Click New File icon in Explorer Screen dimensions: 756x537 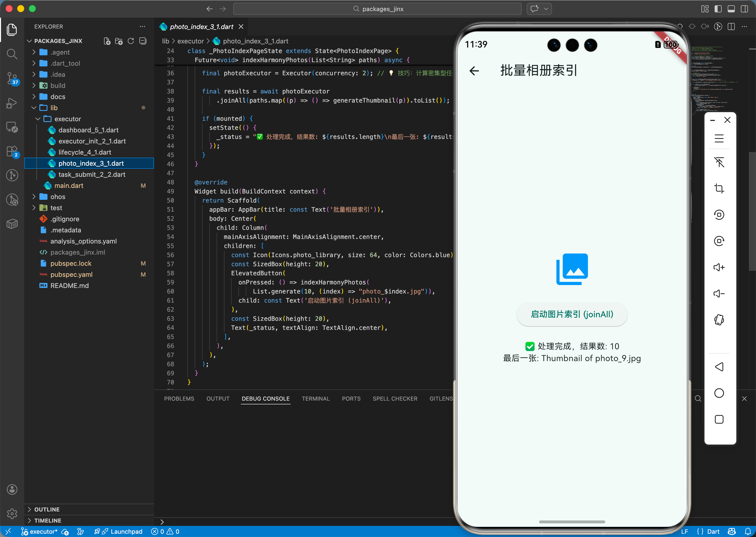107,41
